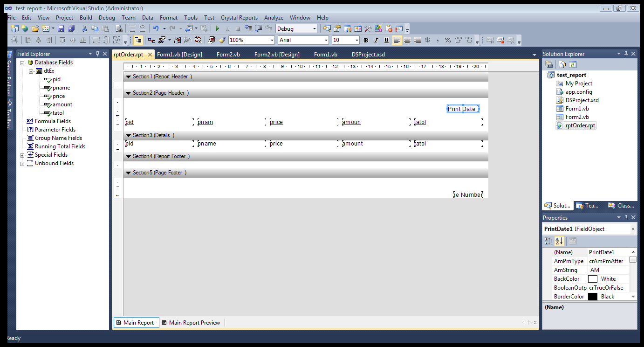This screenshot has height=347, width=644.
Task: Select rptOrder.rpt in Solution Explorer
Action: click(580, 125)
